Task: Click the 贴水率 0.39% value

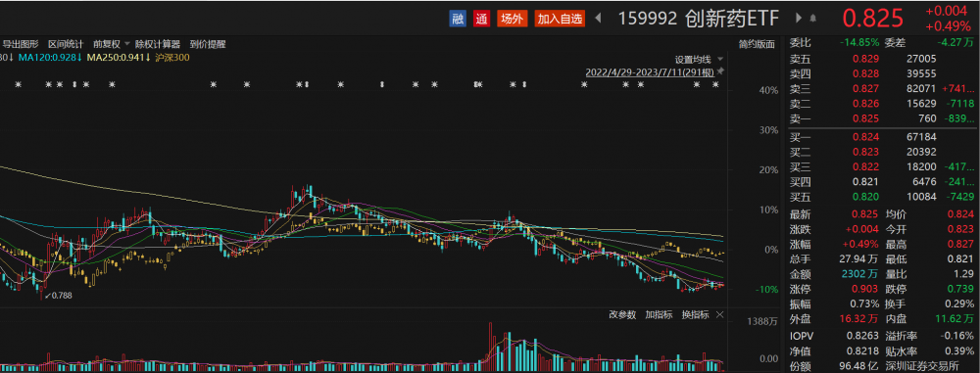Action: [959, 350]
